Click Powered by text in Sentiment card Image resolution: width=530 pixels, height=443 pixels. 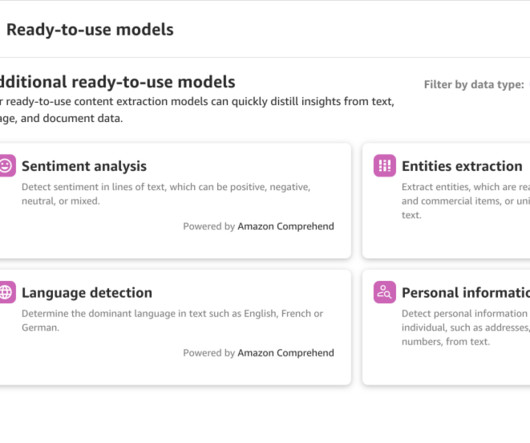tap(209, 226)
